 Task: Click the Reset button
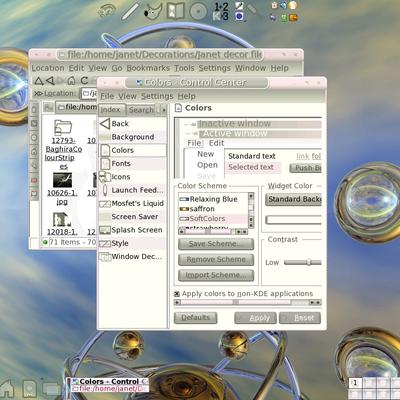pyautogui.click(x=300, y=318)
